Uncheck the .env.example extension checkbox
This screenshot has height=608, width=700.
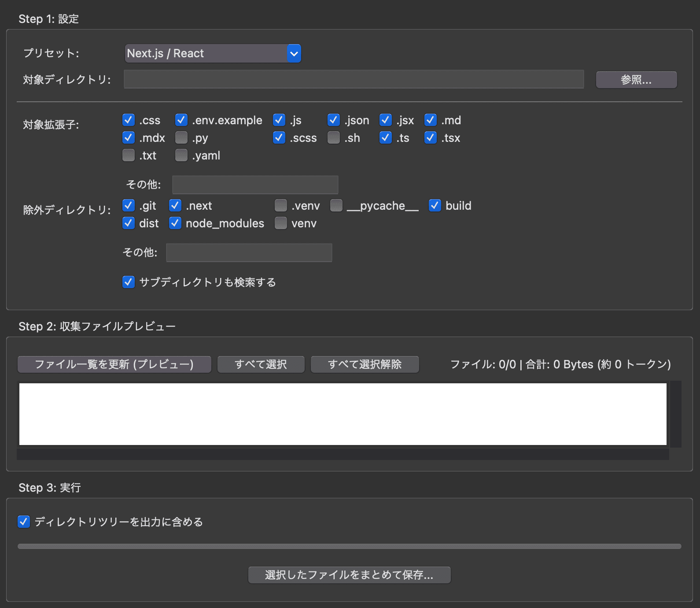pos(181,120)
